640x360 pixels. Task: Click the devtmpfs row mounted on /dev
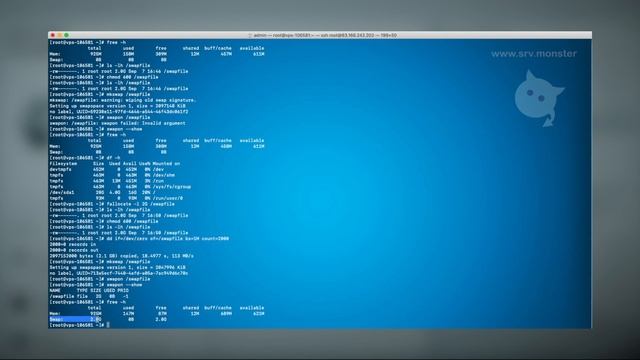107,169
